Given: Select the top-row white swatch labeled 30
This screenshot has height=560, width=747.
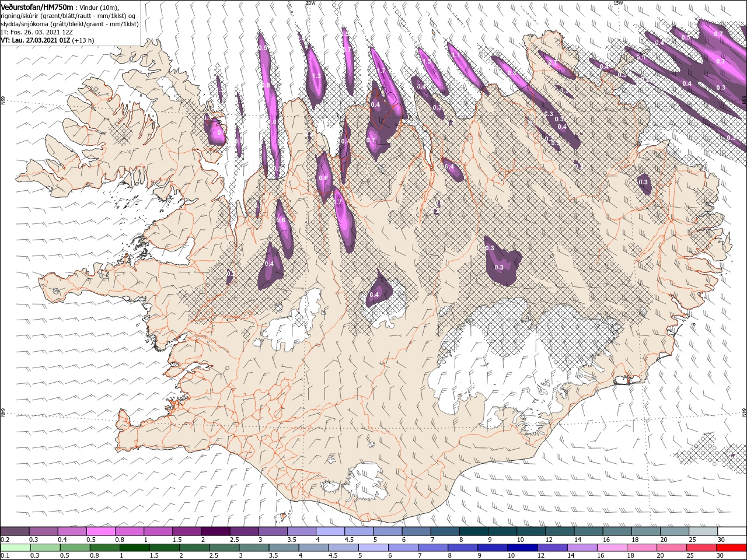Looking at the screenshot, I should pyautogui.click(x=731, y=531).
